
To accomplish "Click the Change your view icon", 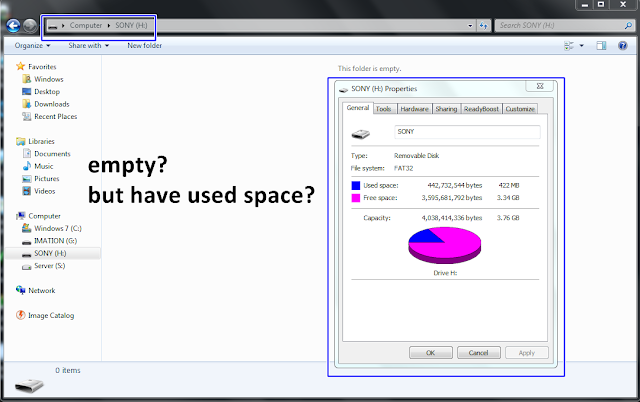I will pos(569,46).
